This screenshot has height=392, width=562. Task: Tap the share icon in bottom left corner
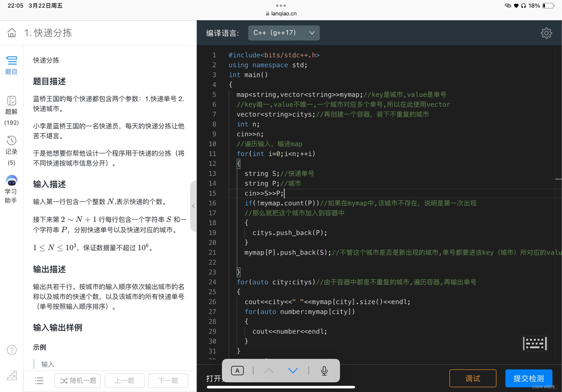(11, 376)
